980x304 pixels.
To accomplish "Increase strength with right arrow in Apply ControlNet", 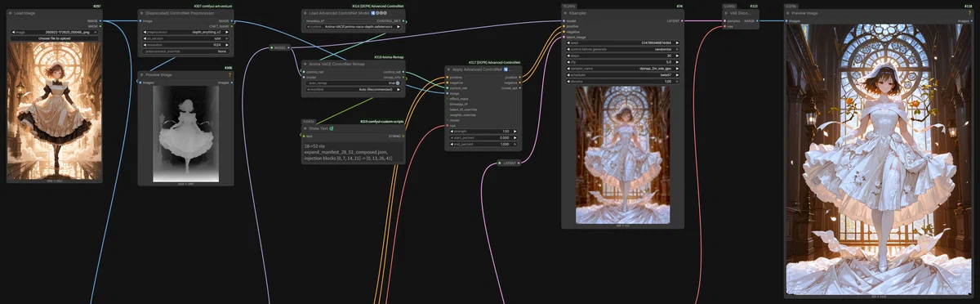I will click(x=514, y=131).
